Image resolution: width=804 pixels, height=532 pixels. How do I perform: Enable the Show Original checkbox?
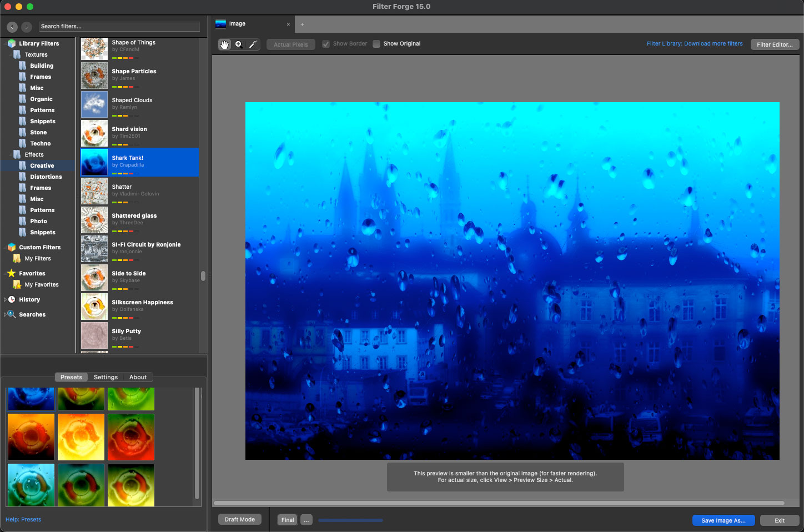click(376, 44)
